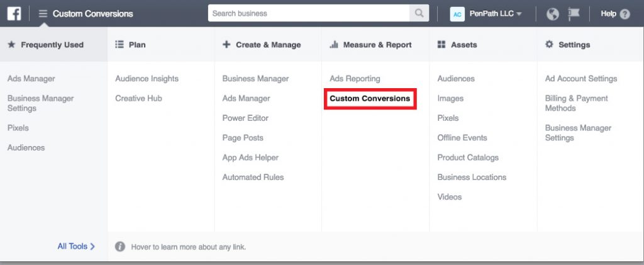This screenshot has height=265, width=644.
Task: Click the info icon beside hover hint
Action: [x=120, y=247]
